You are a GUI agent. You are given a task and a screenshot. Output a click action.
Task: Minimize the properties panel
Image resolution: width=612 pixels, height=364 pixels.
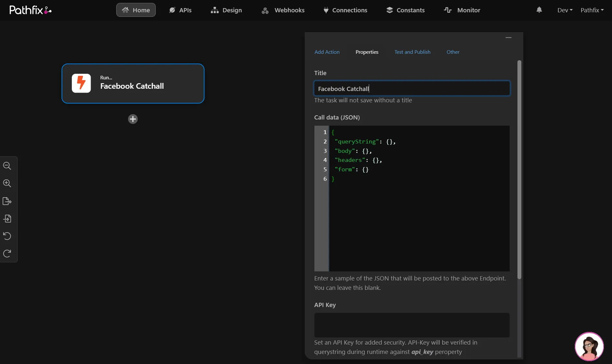[x=508, y=38]
